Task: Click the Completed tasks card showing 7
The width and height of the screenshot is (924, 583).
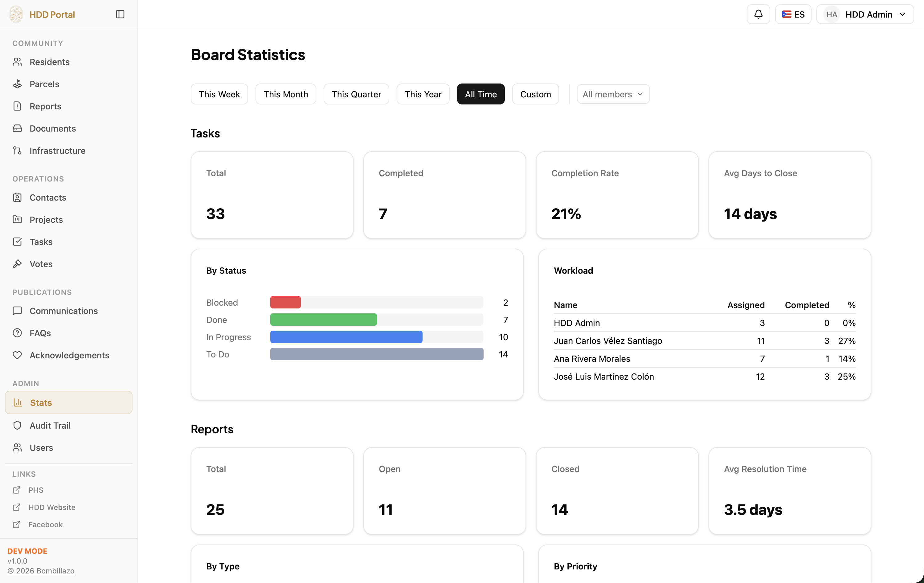Action: pos(444,195)
